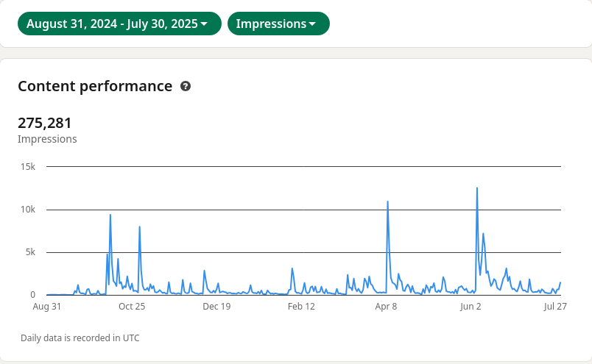
Task: Click the highest chart peak in early June
Action: [x=477, y=189]
